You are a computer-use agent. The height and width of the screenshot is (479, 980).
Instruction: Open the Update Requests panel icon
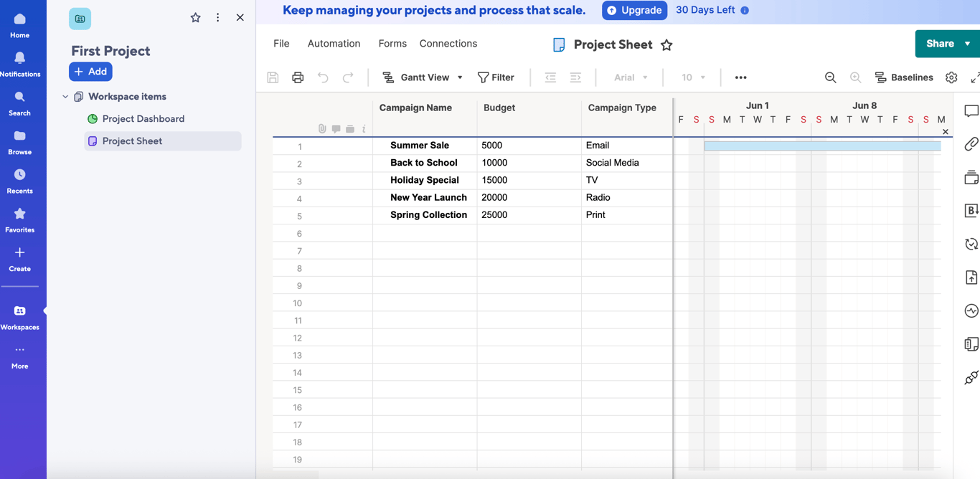click(971, 244)
